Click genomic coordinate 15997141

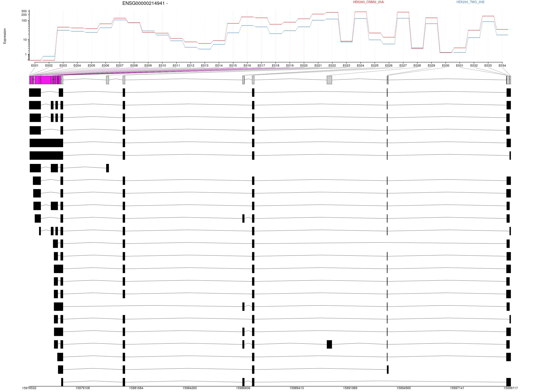[457, 388]
